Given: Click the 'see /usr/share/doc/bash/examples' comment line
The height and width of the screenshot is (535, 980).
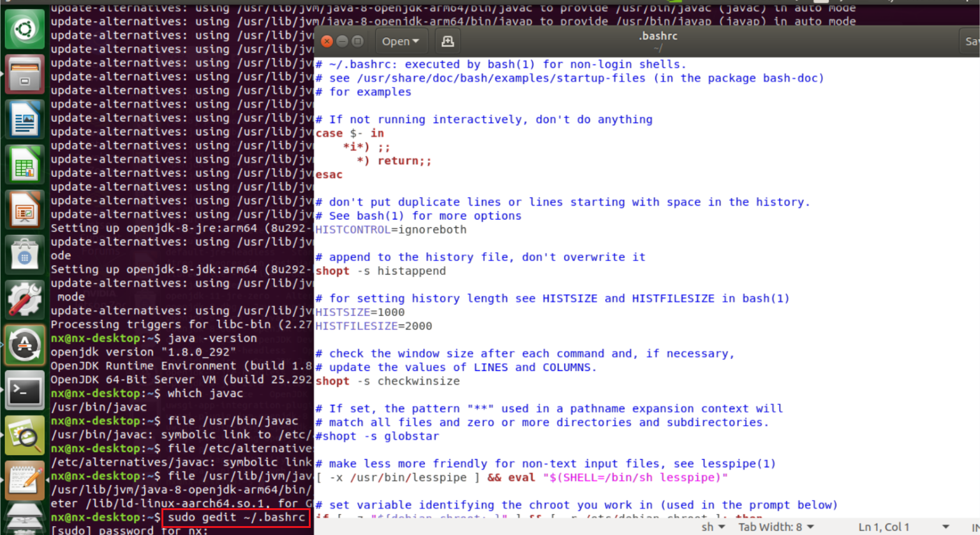Looking at the screenshot, I should (x=570, y=79).
